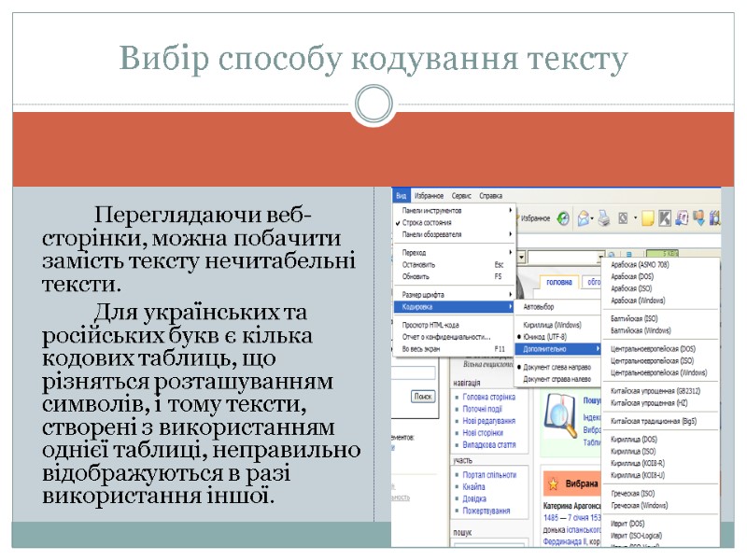Select Арабская (Windows) encoding

(660, 301)
